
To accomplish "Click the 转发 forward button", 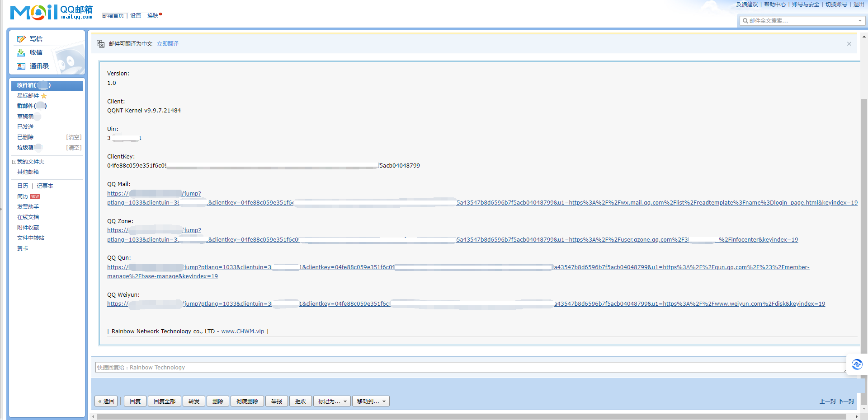I will pos(194,401).
